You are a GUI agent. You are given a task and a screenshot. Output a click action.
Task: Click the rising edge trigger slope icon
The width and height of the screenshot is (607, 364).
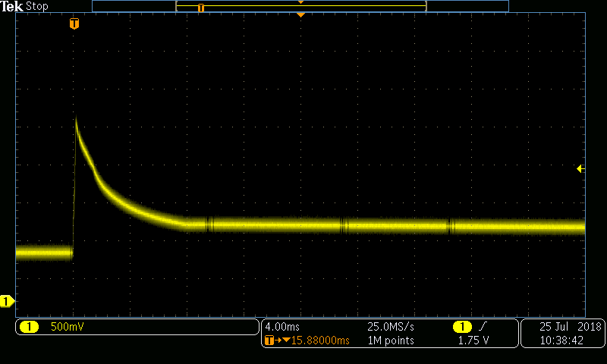click(x=483, y=327)
